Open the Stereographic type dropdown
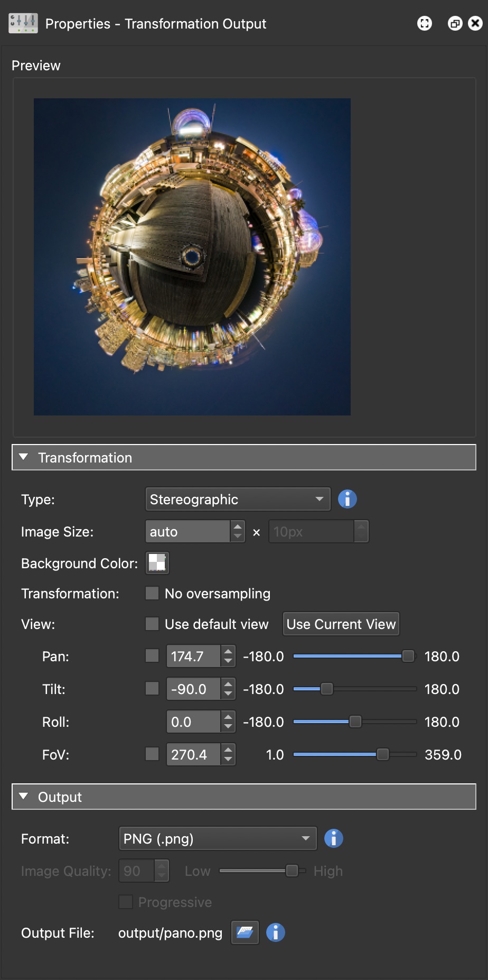488x980 pixels. pyautogui.click(x=238, y=499)
